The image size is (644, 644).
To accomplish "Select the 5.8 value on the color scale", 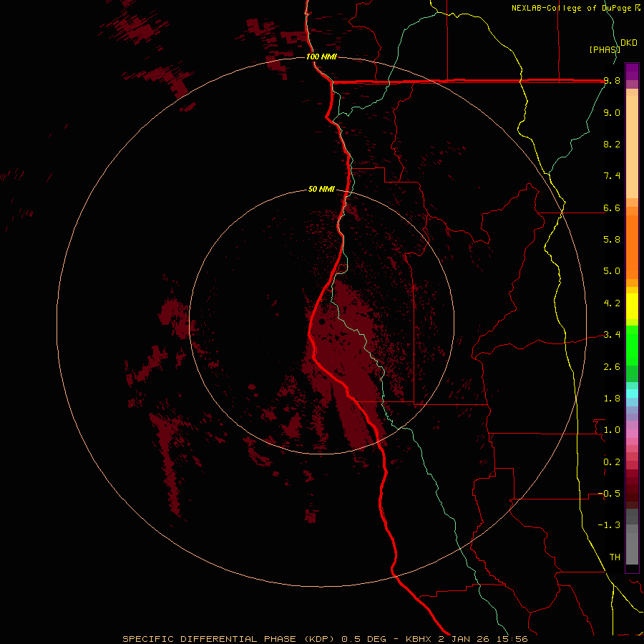I will point(612,240).
